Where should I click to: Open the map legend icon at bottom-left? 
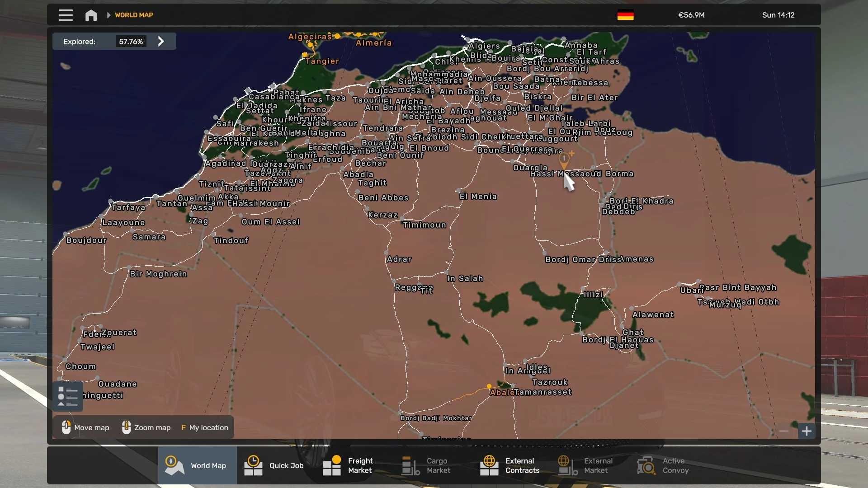point(67,396)
